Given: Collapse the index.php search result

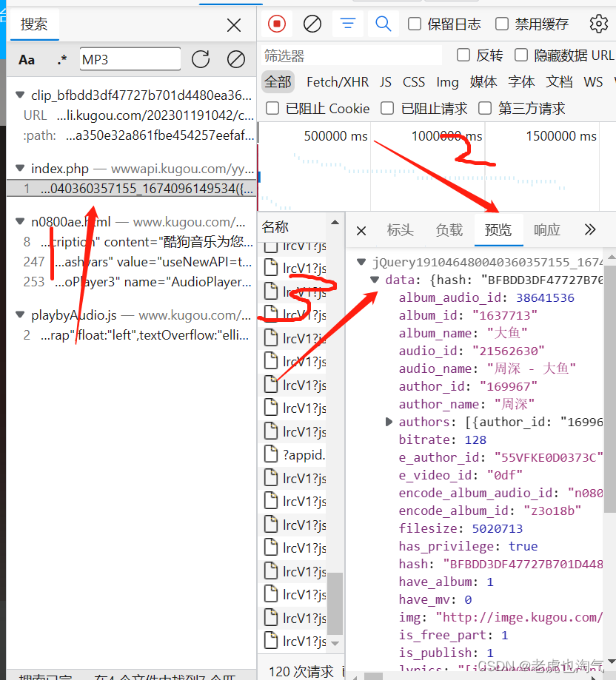Looking at the screenshot, I should (20, 167).
